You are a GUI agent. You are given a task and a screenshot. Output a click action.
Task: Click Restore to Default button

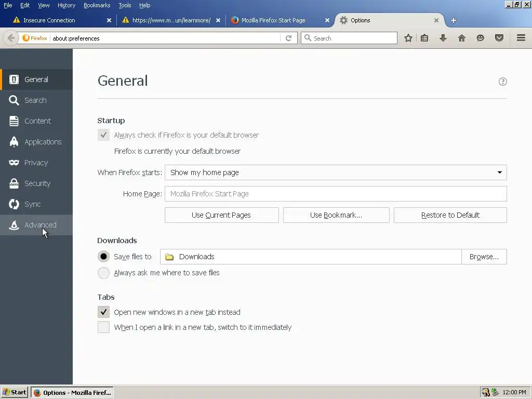point(450,215)
